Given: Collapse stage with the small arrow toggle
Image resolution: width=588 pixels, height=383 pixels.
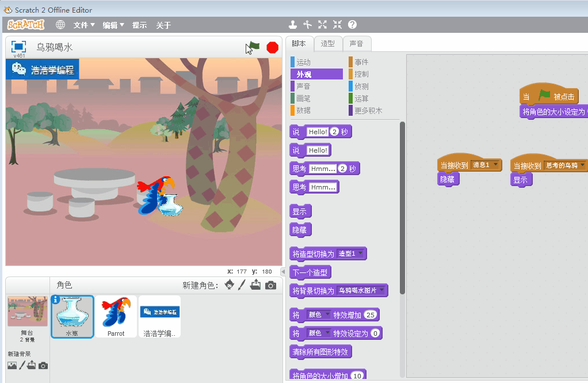Looking at the screenshot, I should (282, 271).
